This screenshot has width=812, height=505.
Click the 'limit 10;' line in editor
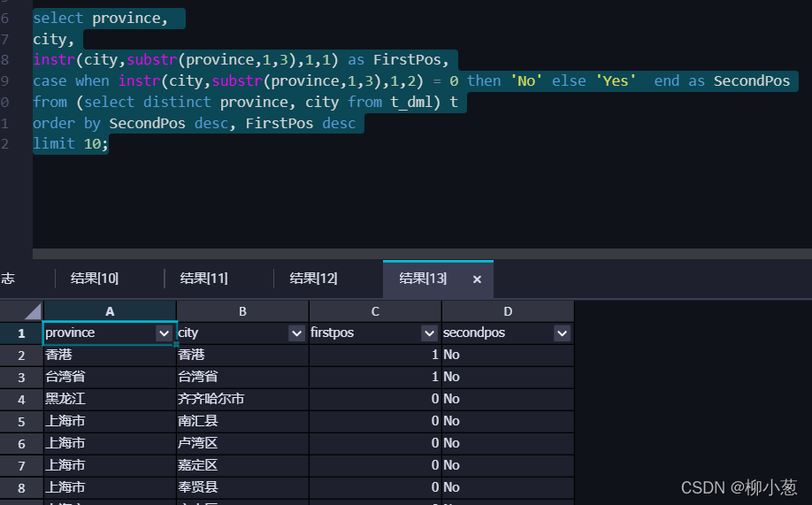point(71,143)
